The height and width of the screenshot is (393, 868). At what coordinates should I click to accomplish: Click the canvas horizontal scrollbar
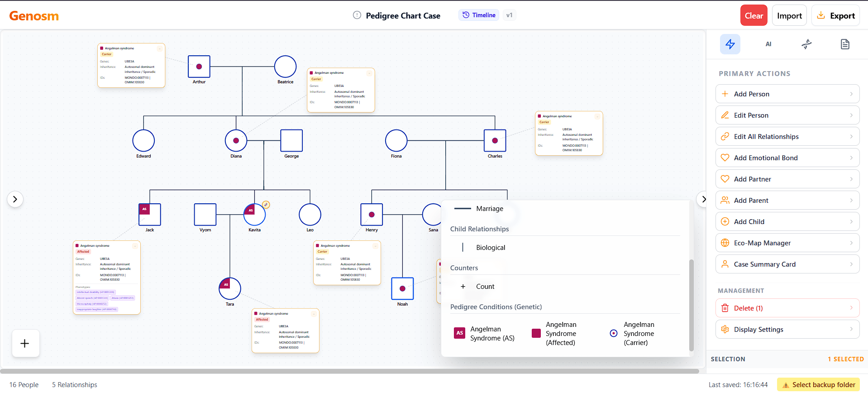click(349, 371)
